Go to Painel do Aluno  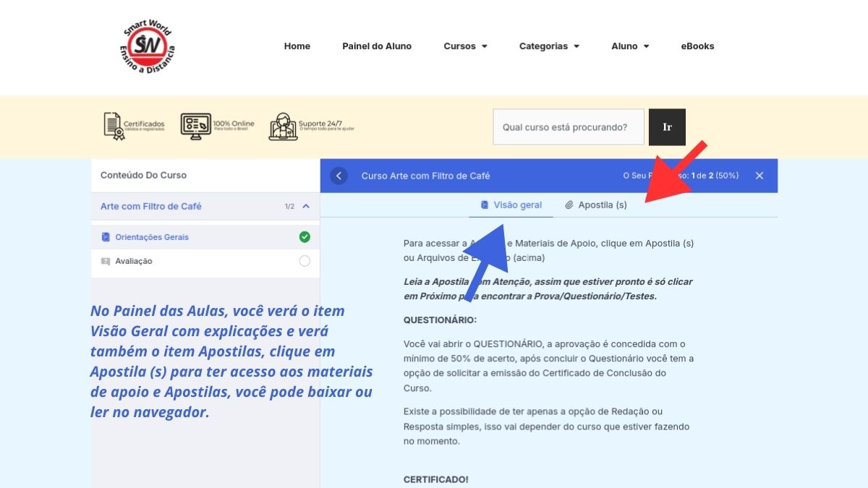coord(377,46)
